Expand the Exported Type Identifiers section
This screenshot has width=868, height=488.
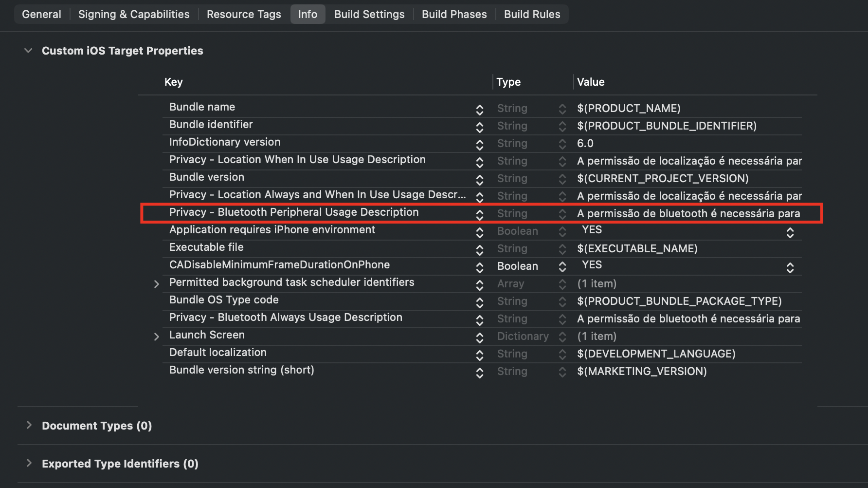tap(29, 463)
